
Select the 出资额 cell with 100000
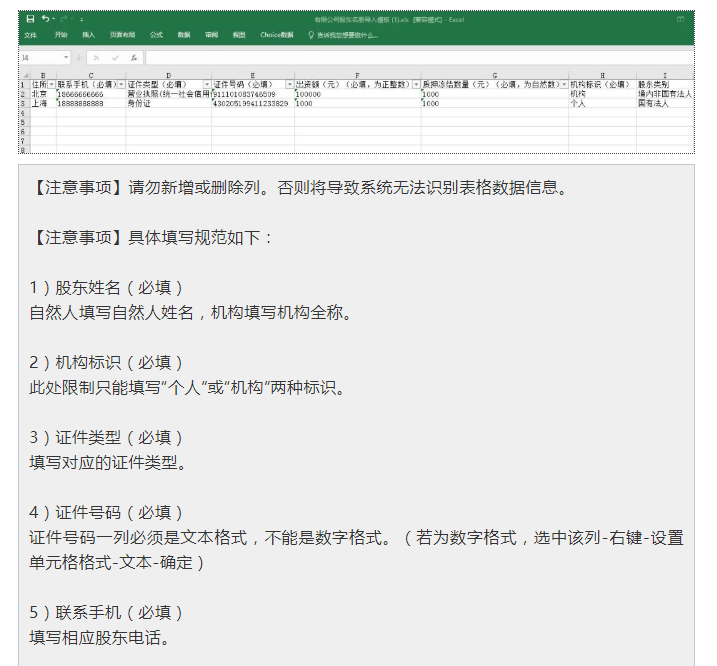[x=358, y=94]
